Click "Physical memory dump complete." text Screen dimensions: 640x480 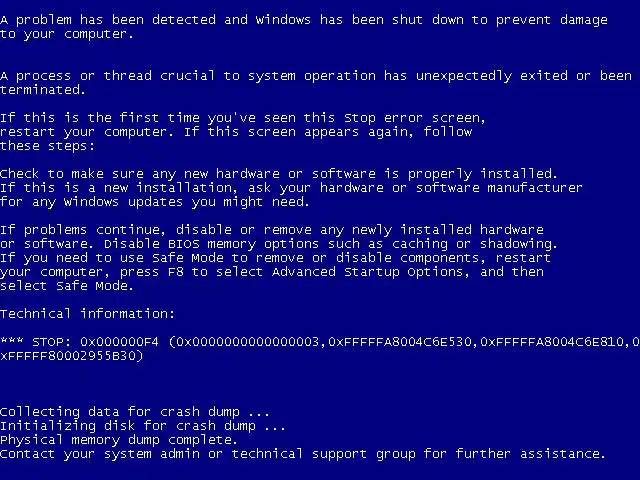(x=119, y=440)
